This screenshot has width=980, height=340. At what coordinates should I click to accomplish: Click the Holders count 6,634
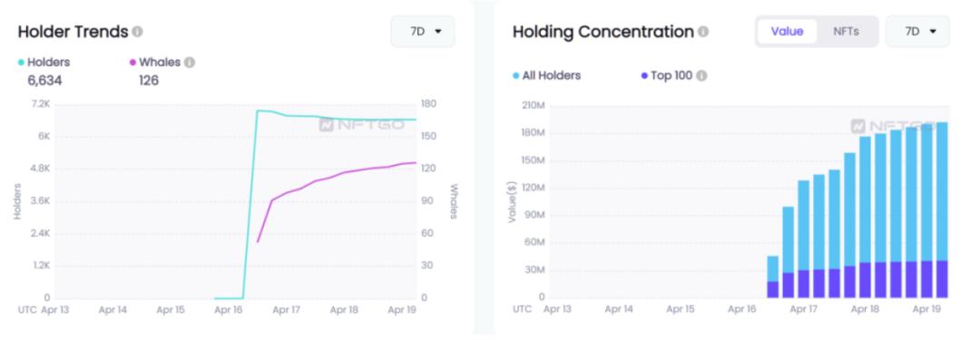pyautogui.click(x=44, y=80)
